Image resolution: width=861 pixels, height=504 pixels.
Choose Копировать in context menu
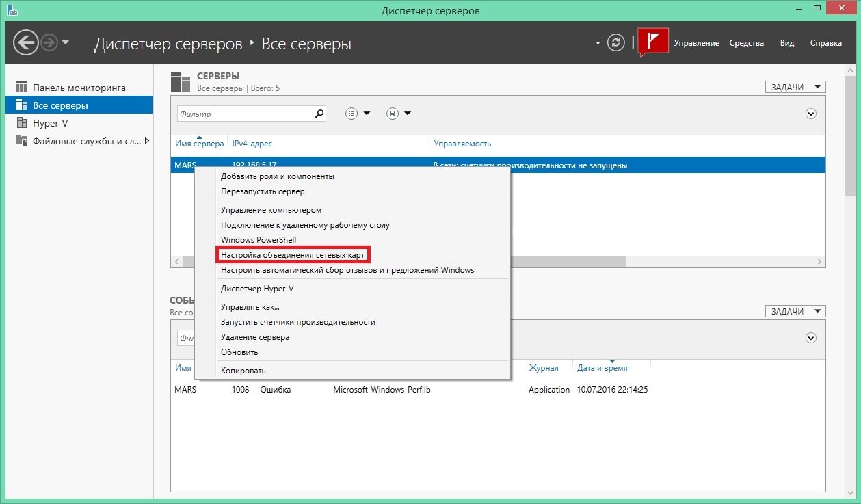243,371
